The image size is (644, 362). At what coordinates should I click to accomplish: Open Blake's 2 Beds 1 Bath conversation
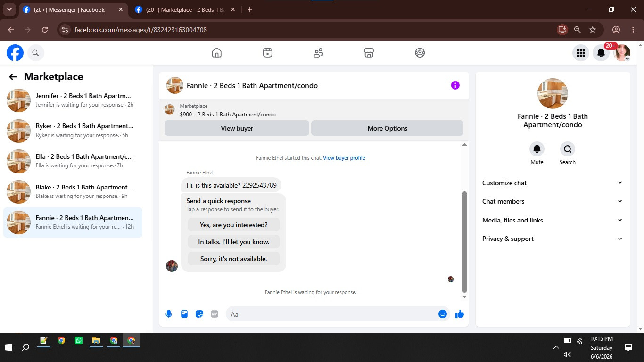click(73, 192)
